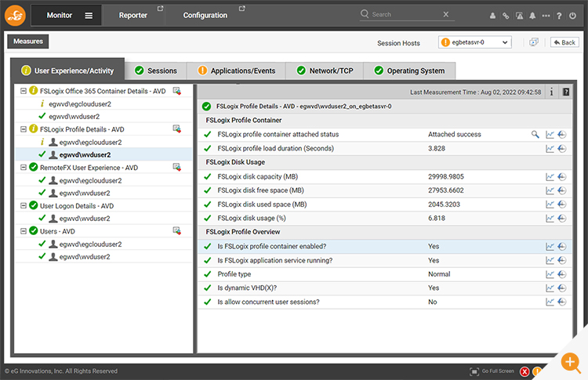The width and height of the screenshot is (588, 380).
Task: Click the link chain icon in header
Action: 506,16
